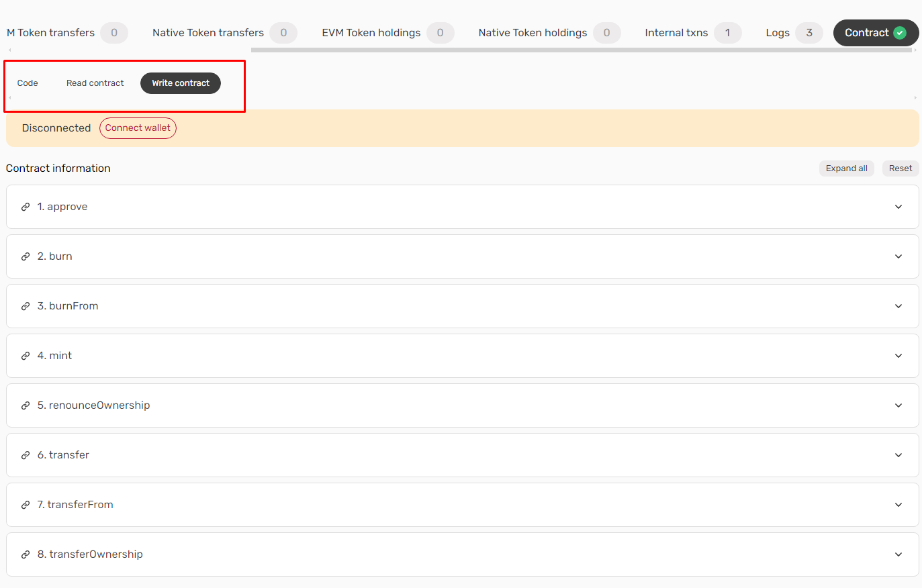This screenshot has width=922, height=588.
Task: Expand the burnFrom method chevron
Action: pos(898,306)
